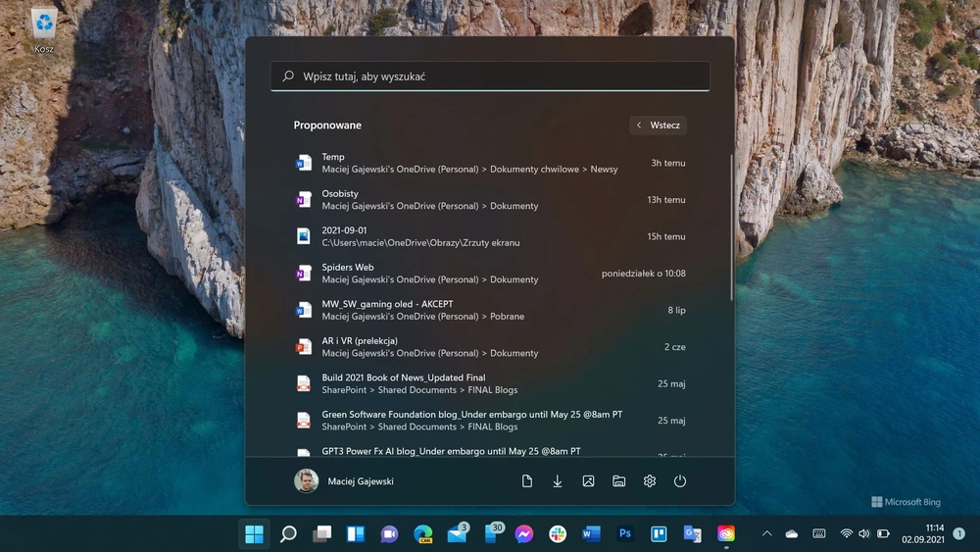The height and width of the screenshot is (552, 980).
Task: Click the Windows Start button in taskbar
Action: point(254,534)
